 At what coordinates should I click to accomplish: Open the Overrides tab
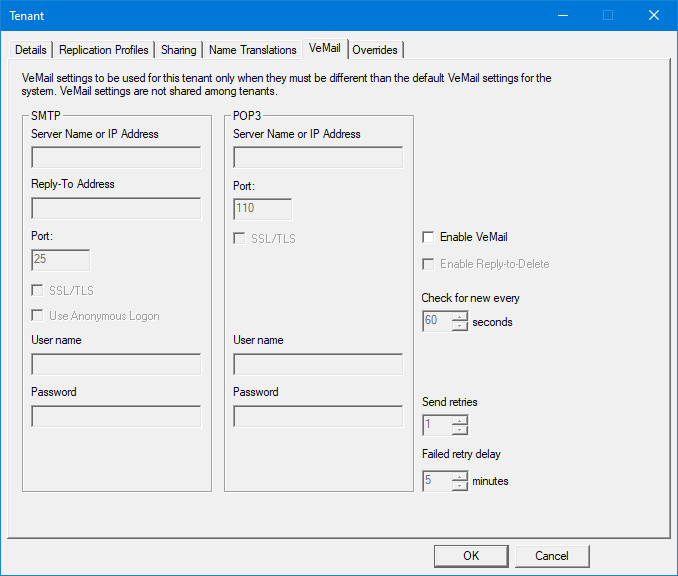[375, 50]
